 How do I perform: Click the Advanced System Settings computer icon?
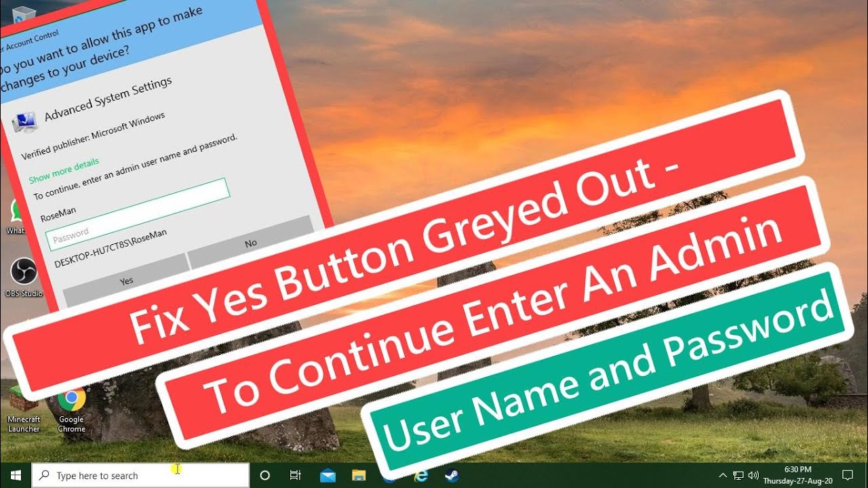click(x=26, y=123)
